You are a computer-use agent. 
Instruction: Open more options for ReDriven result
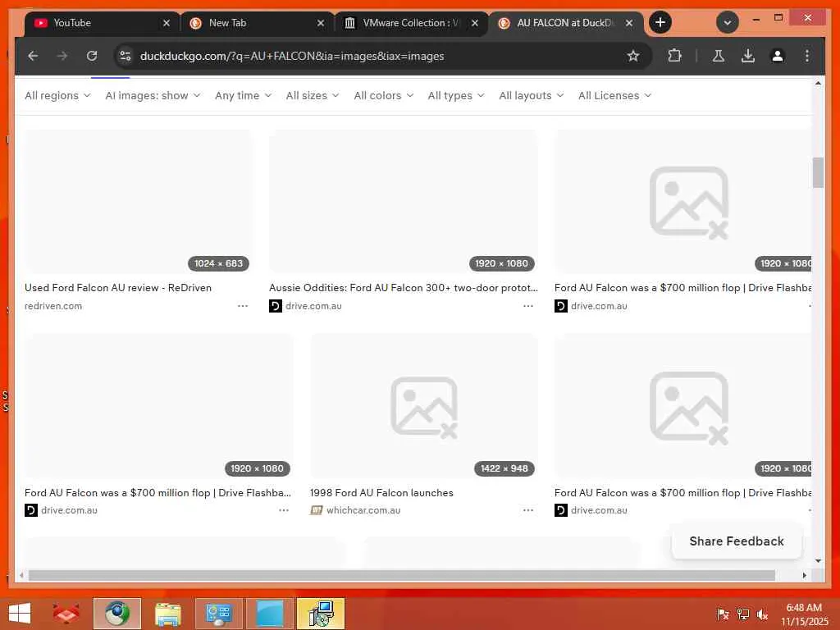coord(243,306)
